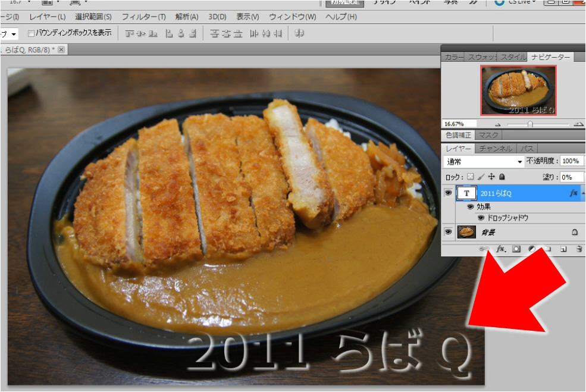Switch to the スタイル panel tab
586x392 pixels.
[x=512, y=57]
